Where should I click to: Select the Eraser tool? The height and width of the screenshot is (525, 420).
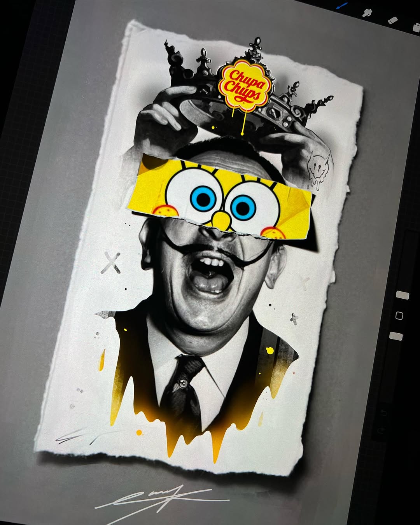pyautogui.click(x=393, y=20)
